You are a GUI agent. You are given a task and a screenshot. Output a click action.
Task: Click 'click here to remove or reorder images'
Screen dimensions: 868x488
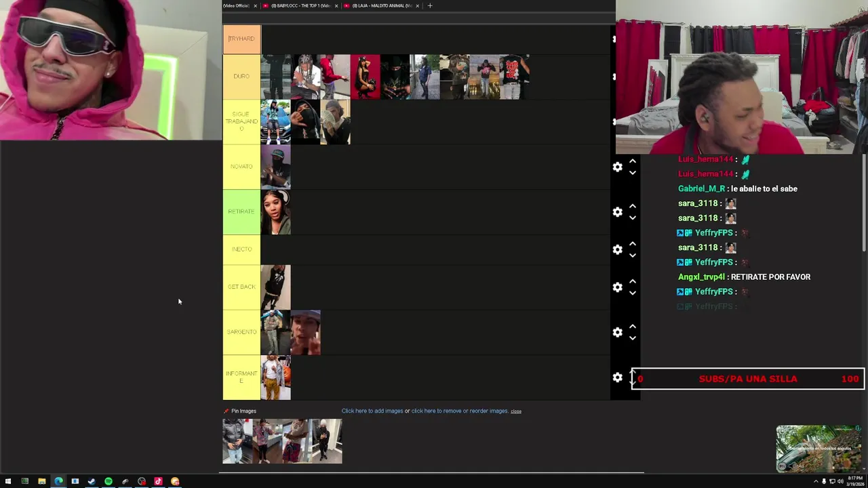[459, 411]
